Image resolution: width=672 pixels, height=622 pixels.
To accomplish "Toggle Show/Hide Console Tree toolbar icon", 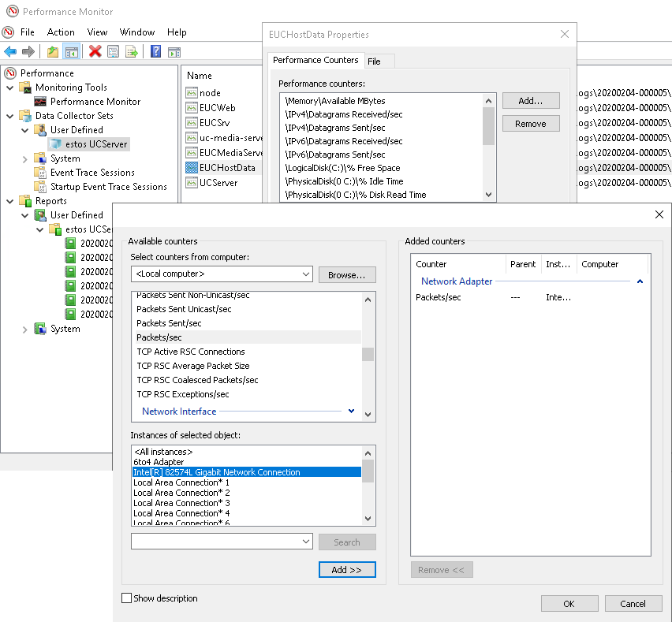I will [71, 51].
